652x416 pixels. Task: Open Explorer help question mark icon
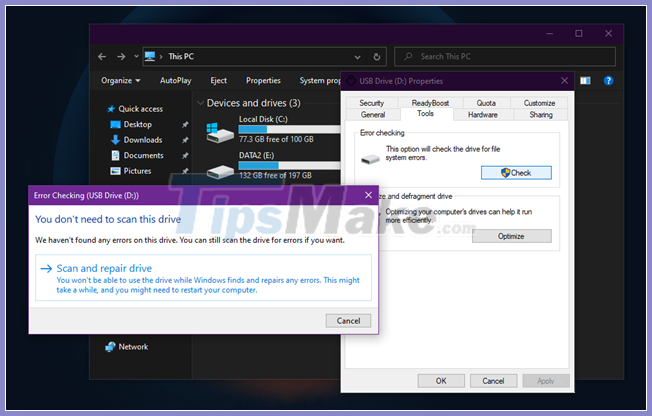[608, 81]
